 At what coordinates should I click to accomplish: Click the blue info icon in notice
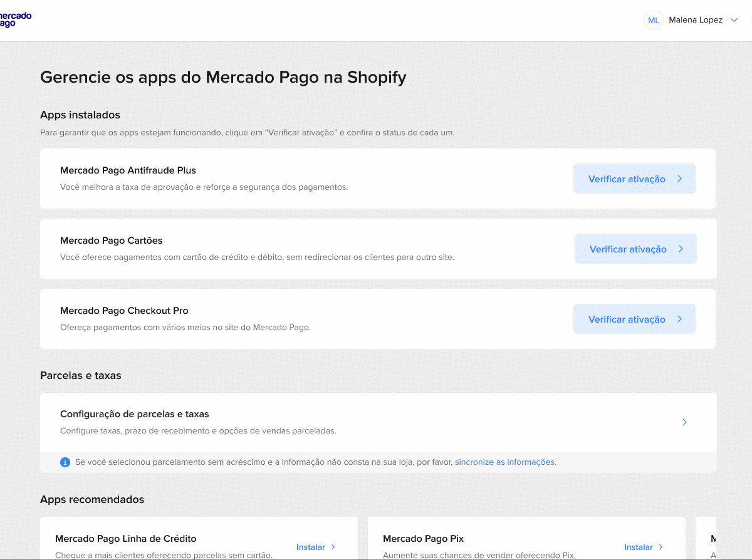click(x=65, y=462)
